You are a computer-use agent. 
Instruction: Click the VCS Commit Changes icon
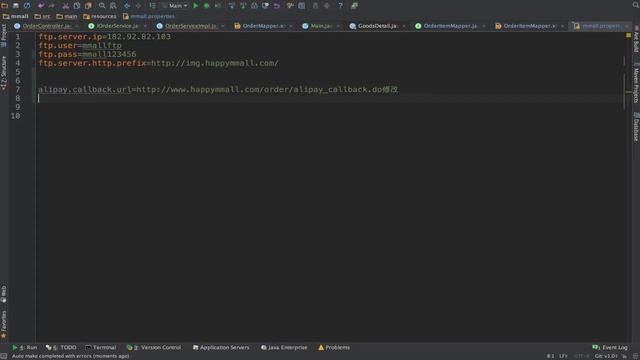tap(243, 6)
